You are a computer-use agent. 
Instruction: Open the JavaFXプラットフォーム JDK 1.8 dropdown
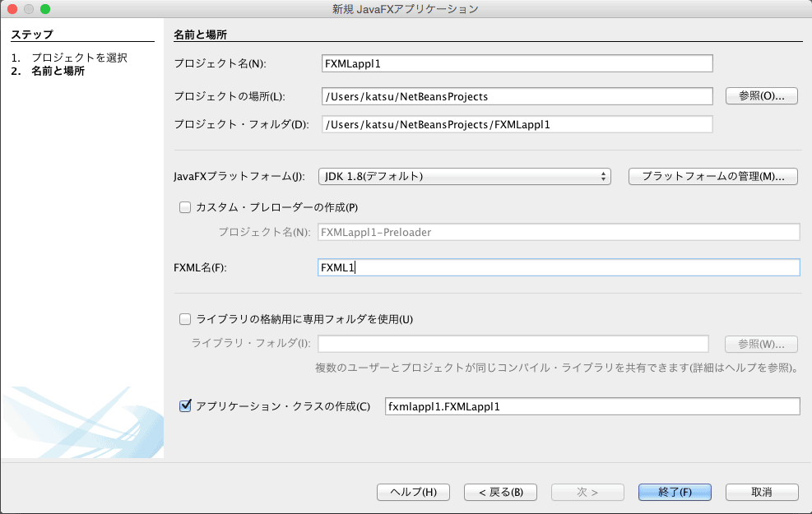click(465, 177)
